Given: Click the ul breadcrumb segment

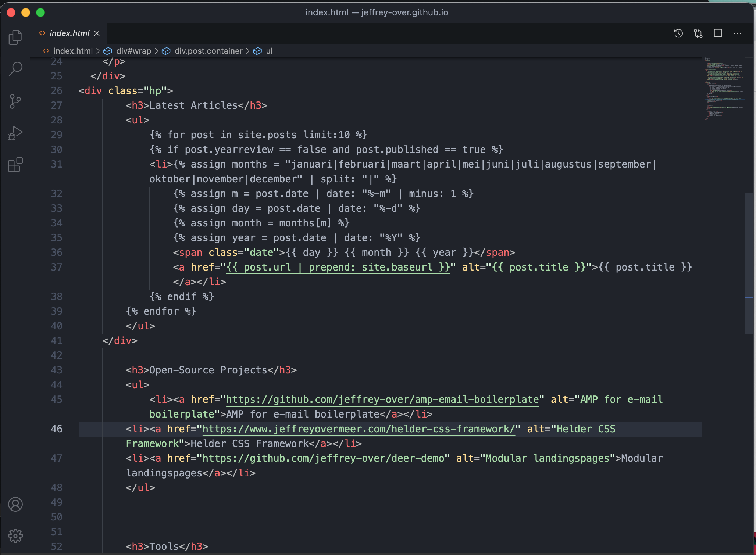Looking at the screenshot, I should tap(269, 51).
